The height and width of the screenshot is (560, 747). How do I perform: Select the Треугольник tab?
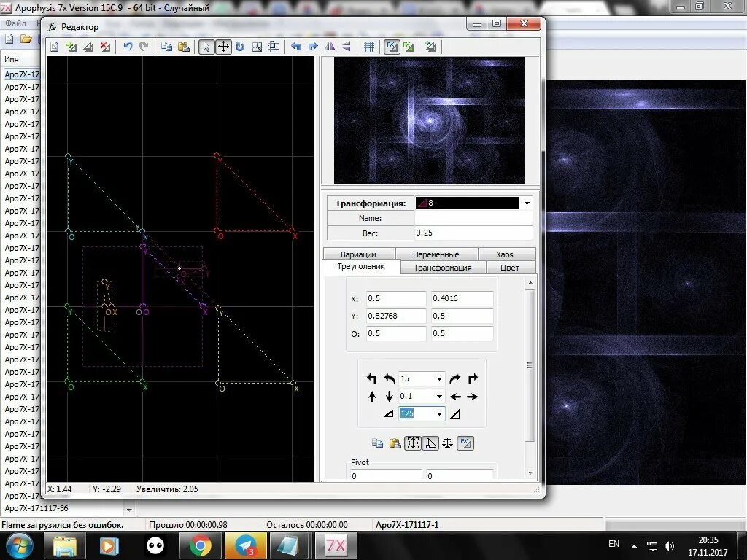pos(361,267)
